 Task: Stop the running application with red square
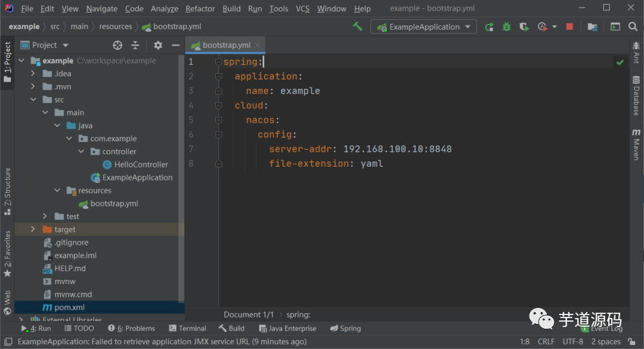pyautogui.click(x=569, y=27)
